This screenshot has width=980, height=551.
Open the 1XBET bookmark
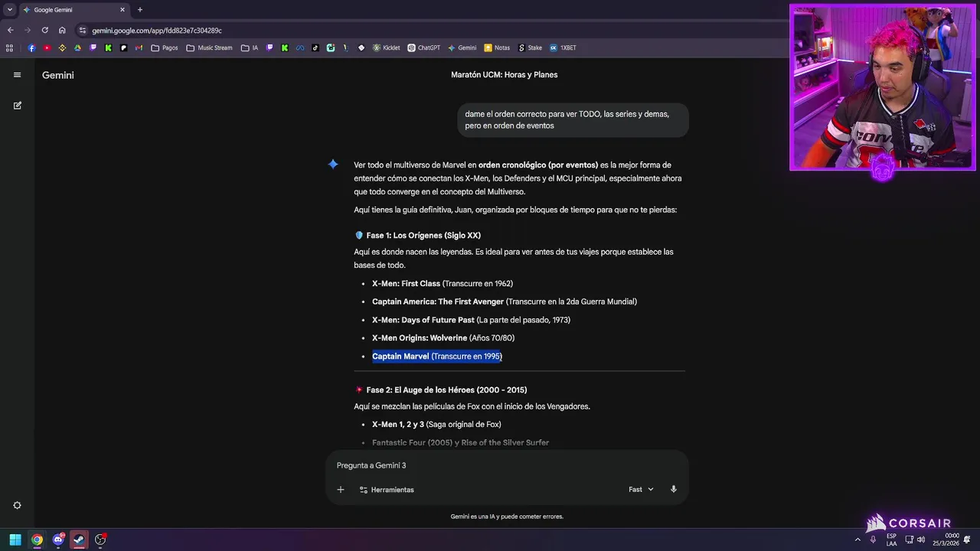tap(563, 47)
